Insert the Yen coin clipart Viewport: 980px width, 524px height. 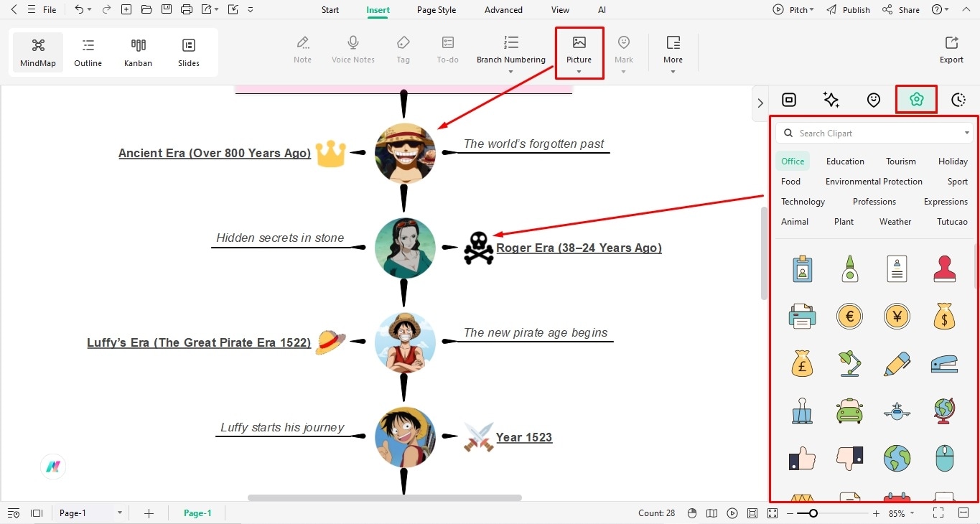click(x=897, y=316)
